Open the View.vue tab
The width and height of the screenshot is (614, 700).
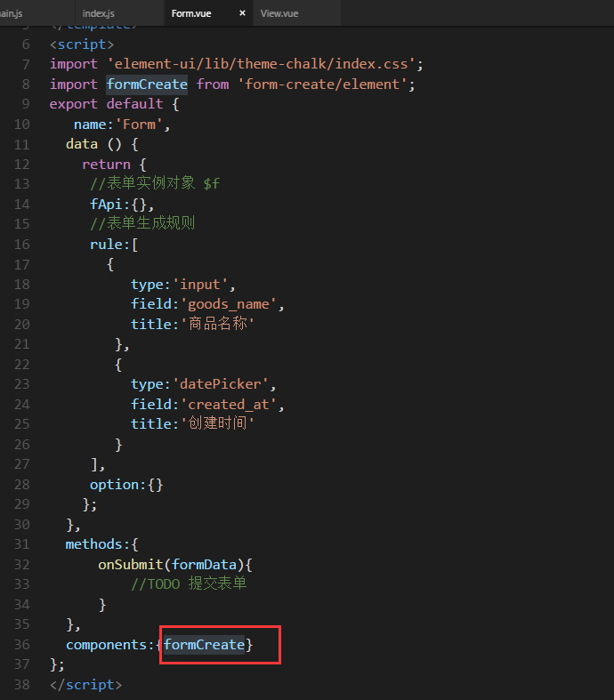[x=279, y=13]
